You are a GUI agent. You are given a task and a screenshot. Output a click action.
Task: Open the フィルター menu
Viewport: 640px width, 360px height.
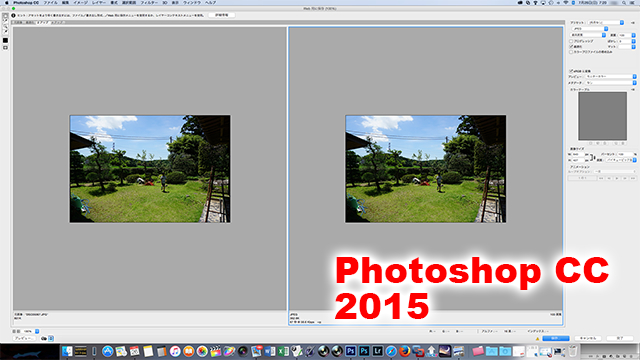coord(149,2)
